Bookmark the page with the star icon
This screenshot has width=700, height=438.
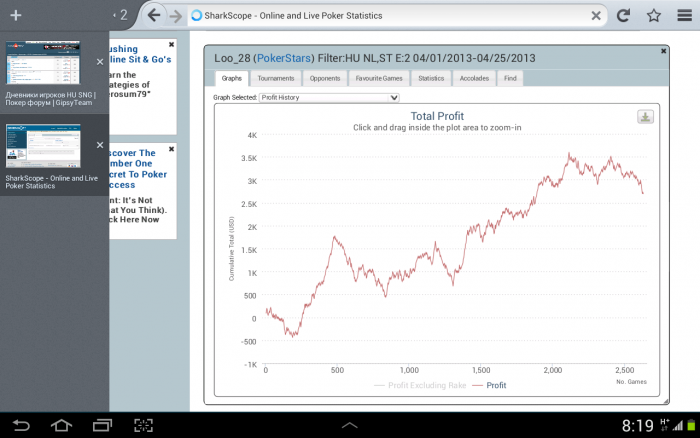(654, 16)
